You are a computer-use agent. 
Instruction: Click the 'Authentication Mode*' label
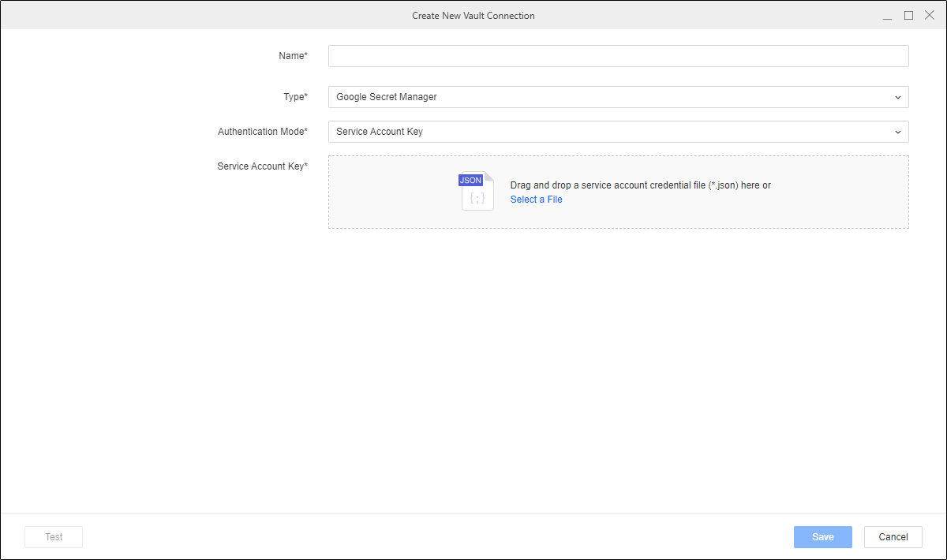(x=263, y=132)
